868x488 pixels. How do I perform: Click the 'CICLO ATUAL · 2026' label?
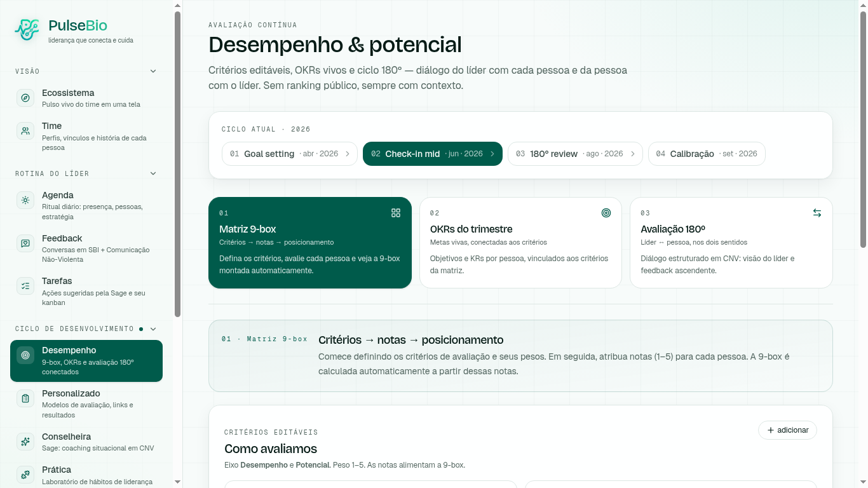pos(266,129)
